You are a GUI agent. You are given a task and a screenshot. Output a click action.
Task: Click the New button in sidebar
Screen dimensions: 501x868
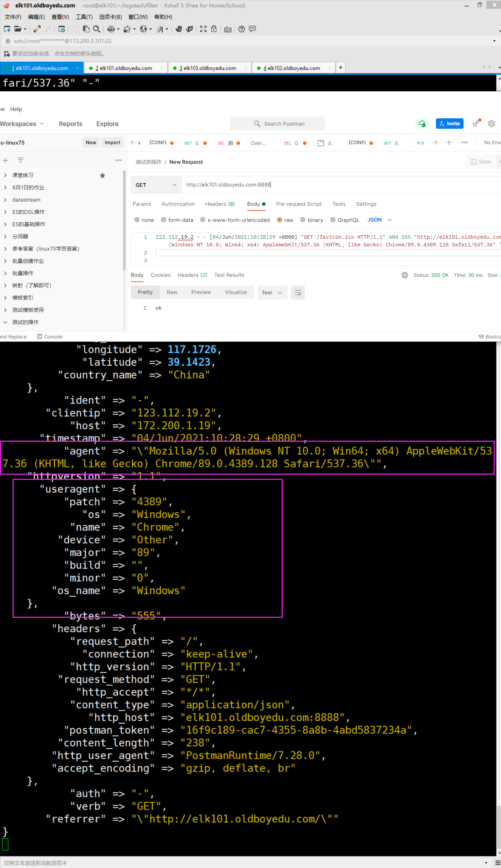(91, 142)
